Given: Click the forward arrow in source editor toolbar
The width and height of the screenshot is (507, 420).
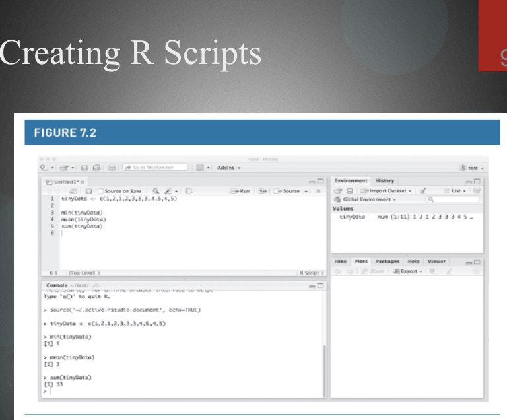Looking at the screenshot, I should click(x=58, y=192).
